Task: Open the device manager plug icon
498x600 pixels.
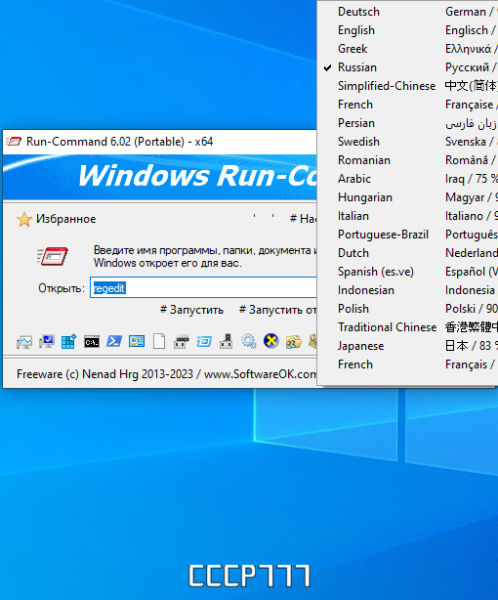Action: pos(226,341)
